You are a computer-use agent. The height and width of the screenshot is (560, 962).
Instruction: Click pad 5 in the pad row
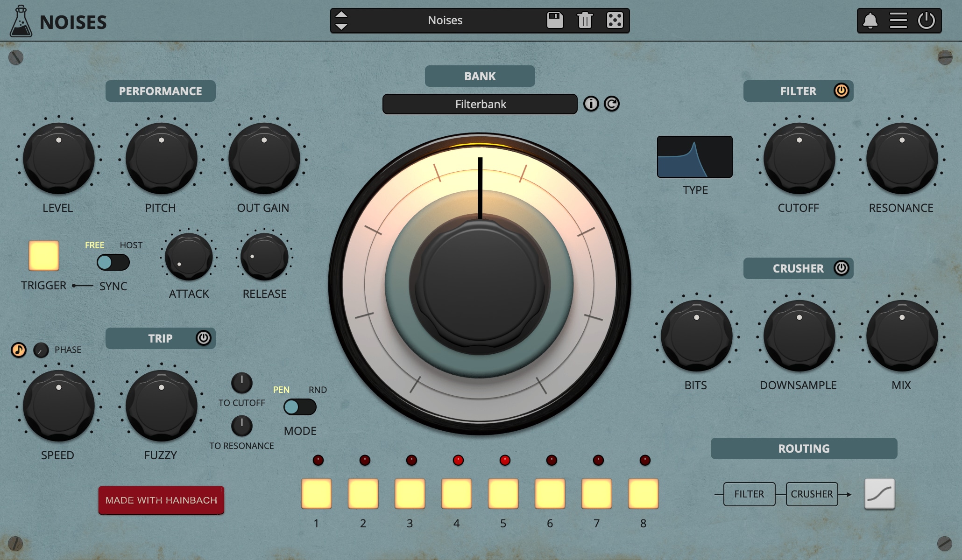[503, 493]
